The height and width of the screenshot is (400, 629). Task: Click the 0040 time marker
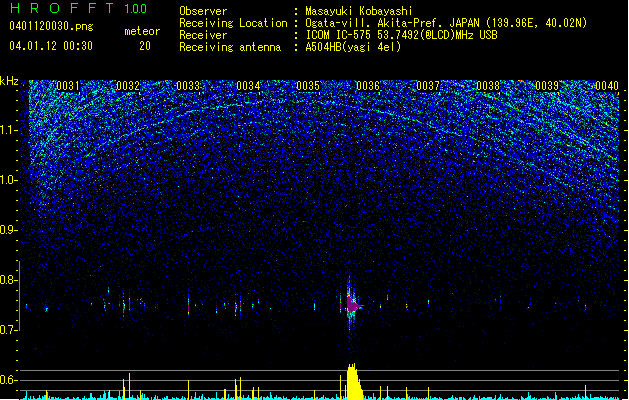pyautogui.click(x=607, y=86)
